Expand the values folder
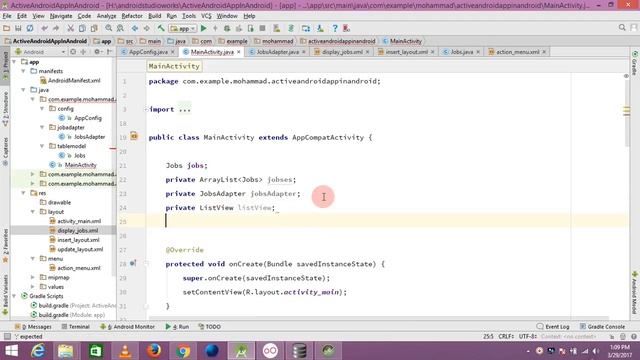640x360 pixels. click(x=33, y=287)
